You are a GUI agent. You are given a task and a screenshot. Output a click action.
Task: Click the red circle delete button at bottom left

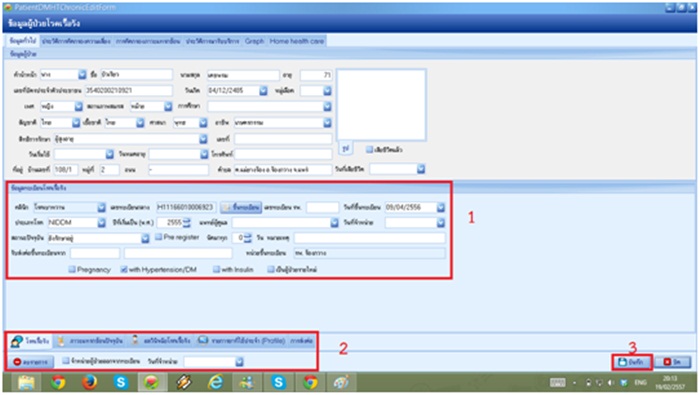[x=31, y=362]
